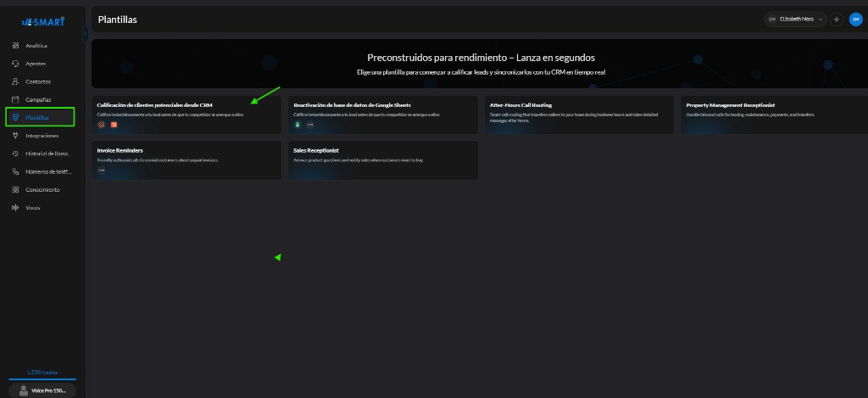Click the Plantillas icon in the sidebar
The image size is (868, 398).
tap(15, 117)
